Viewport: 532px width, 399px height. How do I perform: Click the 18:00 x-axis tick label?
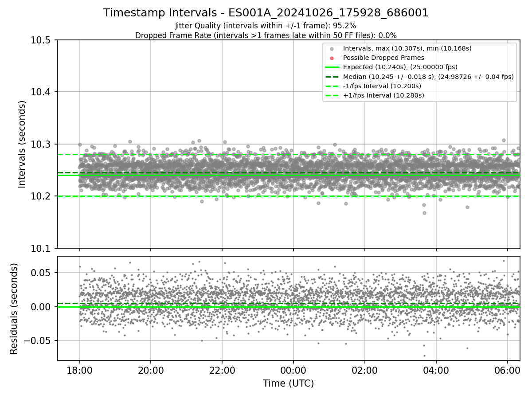click(80, 370)
